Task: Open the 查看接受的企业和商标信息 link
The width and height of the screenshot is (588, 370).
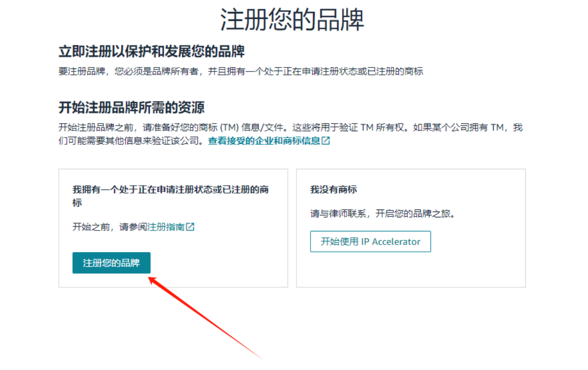Action: [264, 141]
